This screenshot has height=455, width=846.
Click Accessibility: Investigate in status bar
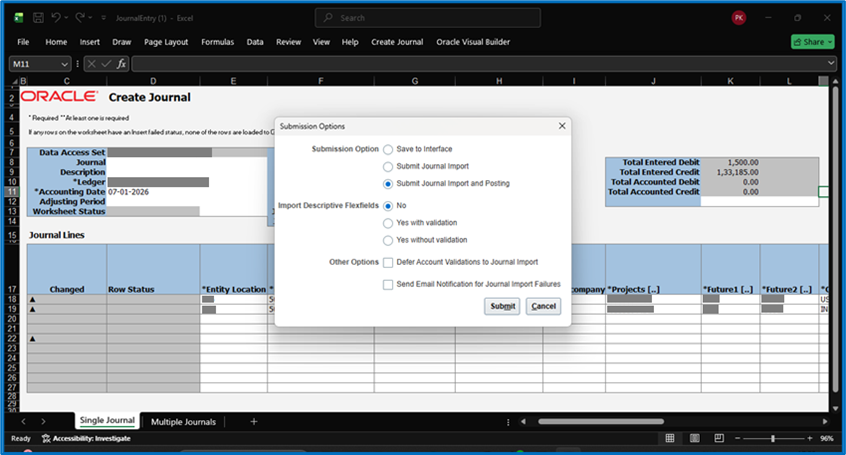86,439
